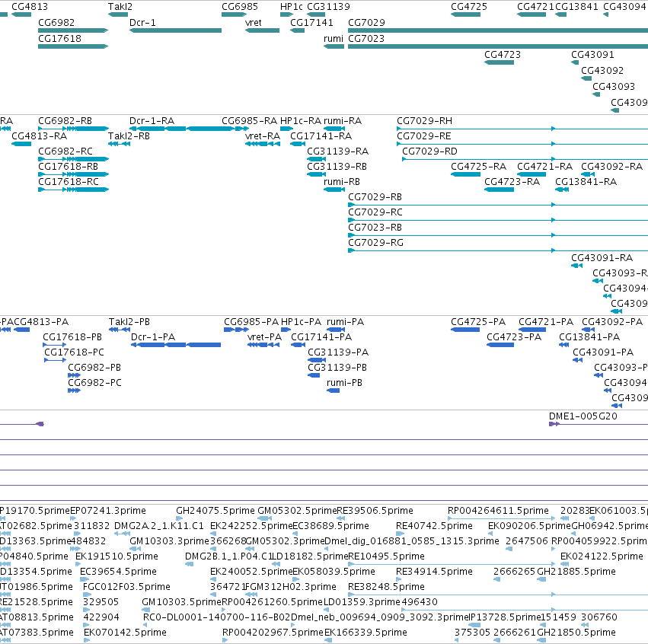Click protein Dcr-1-PA label

click(x=153, y=337)
